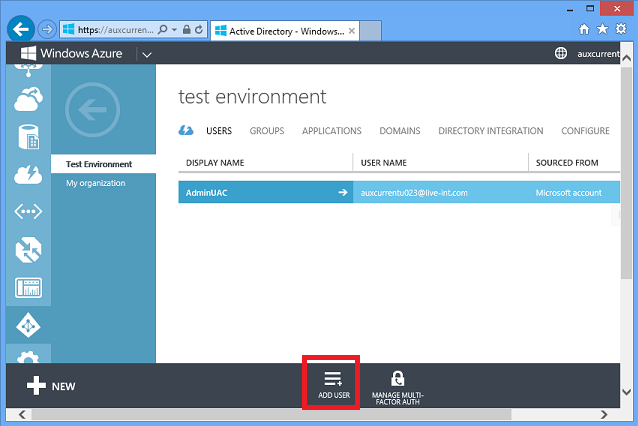The height and width of the screenshot is (426, 638).
Task: Open Manage Multi-Factor Auth
Action: [398, 388]
